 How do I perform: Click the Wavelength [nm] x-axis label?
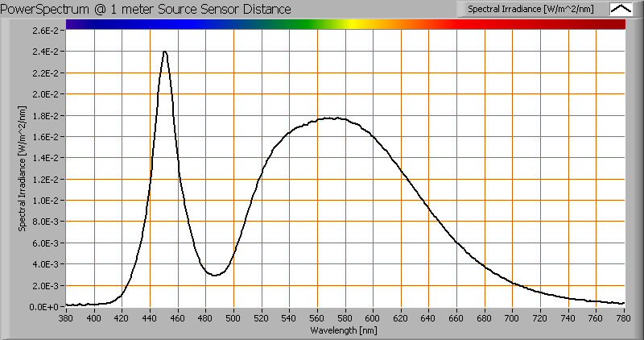[345, 330]
